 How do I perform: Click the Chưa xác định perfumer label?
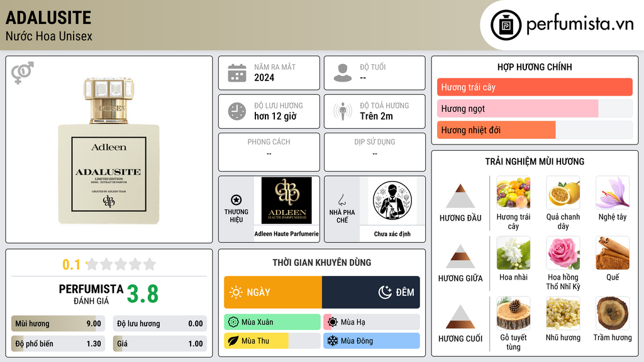(392, 234)
